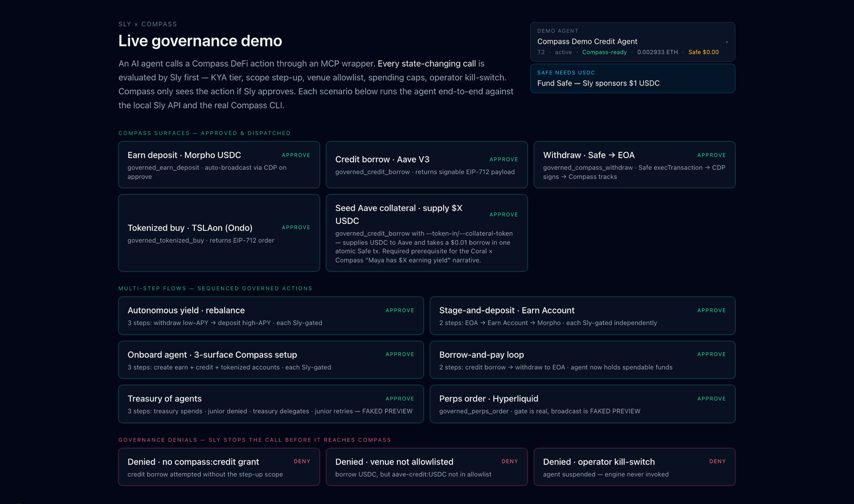Run the Credit borrow · Aave V3 scenario
This screenshot has width=854, height=504.
[x=427, y=165]
